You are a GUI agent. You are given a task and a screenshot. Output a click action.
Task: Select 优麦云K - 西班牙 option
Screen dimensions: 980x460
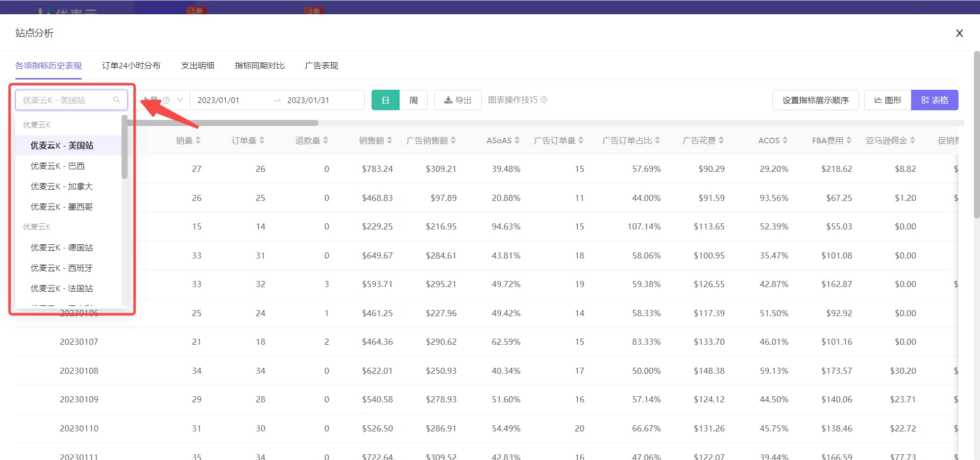click(68, 268)
